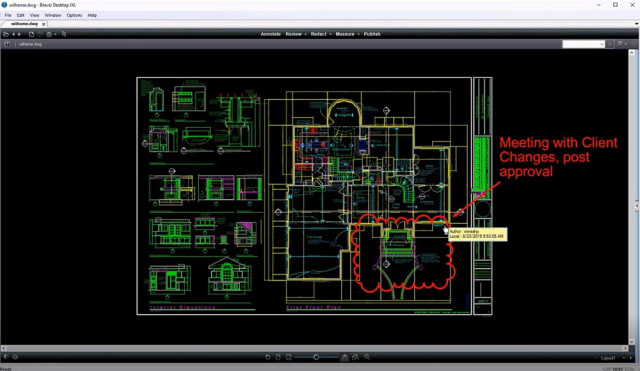Open the Annotate toolbar tab
Screen dimensions: 640x371
point(271,34)
